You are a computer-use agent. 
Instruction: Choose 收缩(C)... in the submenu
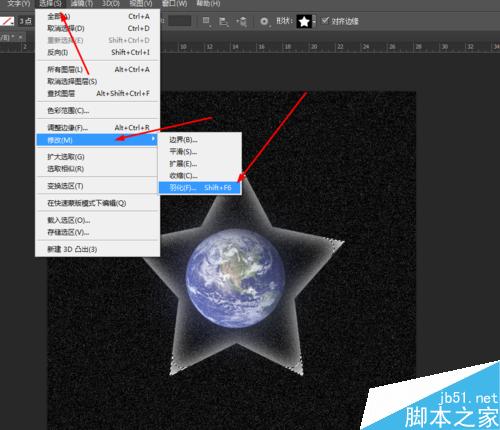coord(200,176)
